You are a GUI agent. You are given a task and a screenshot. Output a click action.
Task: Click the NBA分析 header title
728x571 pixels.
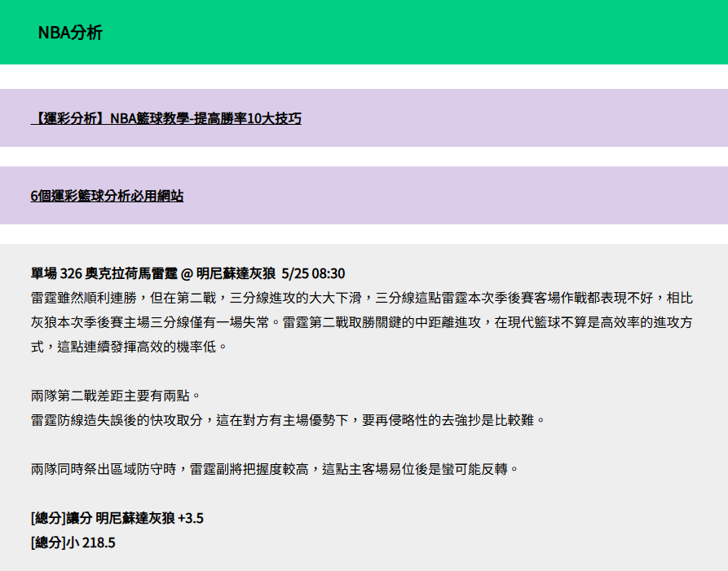click(x=70, y=33)
